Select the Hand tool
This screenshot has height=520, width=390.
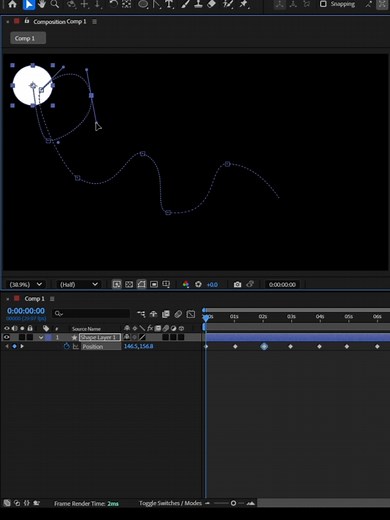coord(42,4)
